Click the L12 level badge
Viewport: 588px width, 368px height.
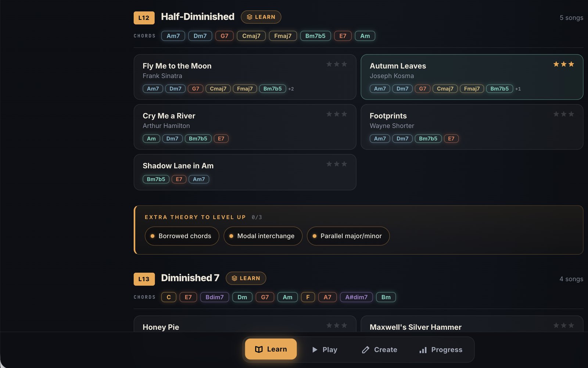[144, 18]
